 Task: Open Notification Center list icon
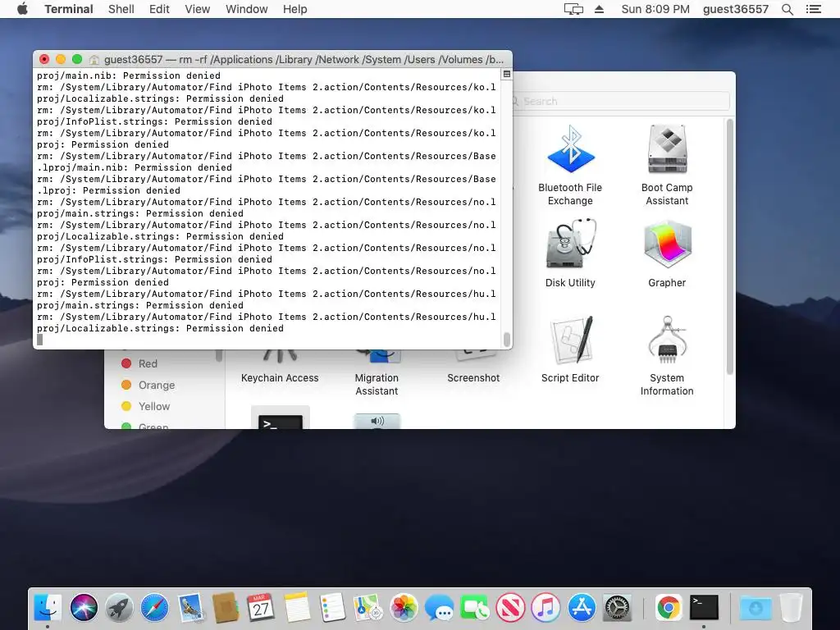click(x=813, y=9)
